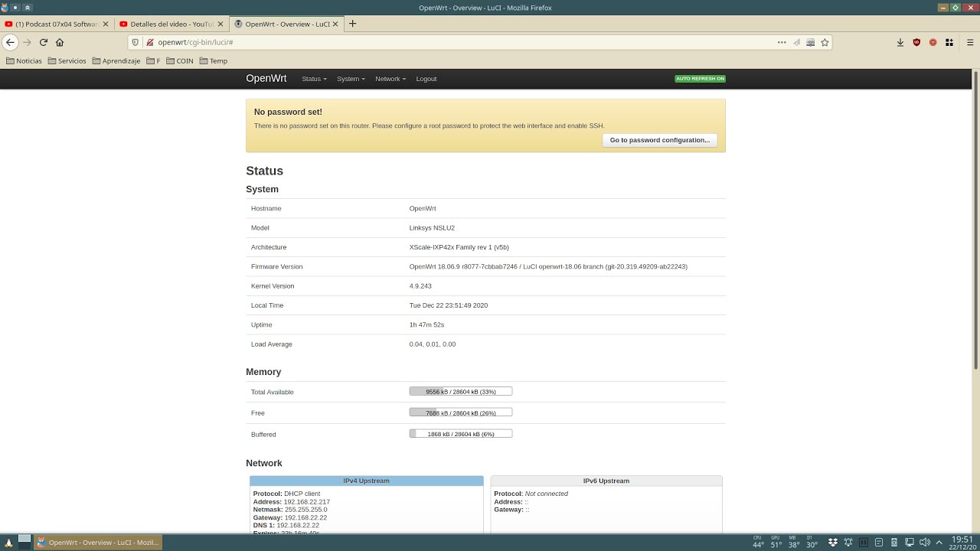Click Go to password configuration button
Viewport: 980px width, 551px height.
pos(659,140)
